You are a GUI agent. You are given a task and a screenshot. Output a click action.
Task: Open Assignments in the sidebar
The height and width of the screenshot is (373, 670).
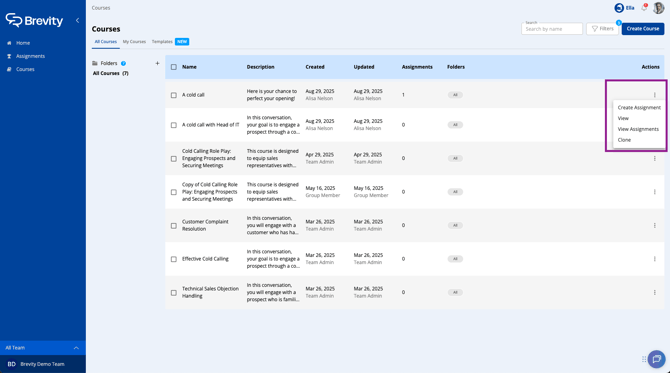pyautogui.click(x=30, y=56)
